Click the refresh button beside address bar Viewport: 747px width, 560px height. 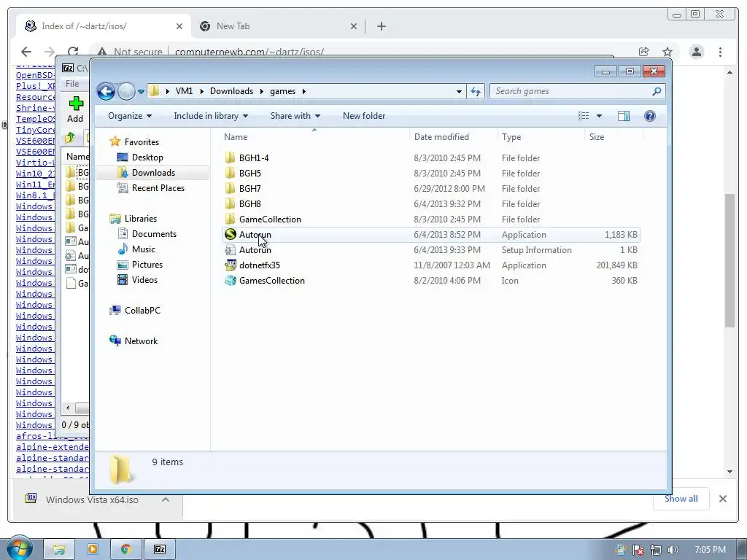tap(476, 91)
